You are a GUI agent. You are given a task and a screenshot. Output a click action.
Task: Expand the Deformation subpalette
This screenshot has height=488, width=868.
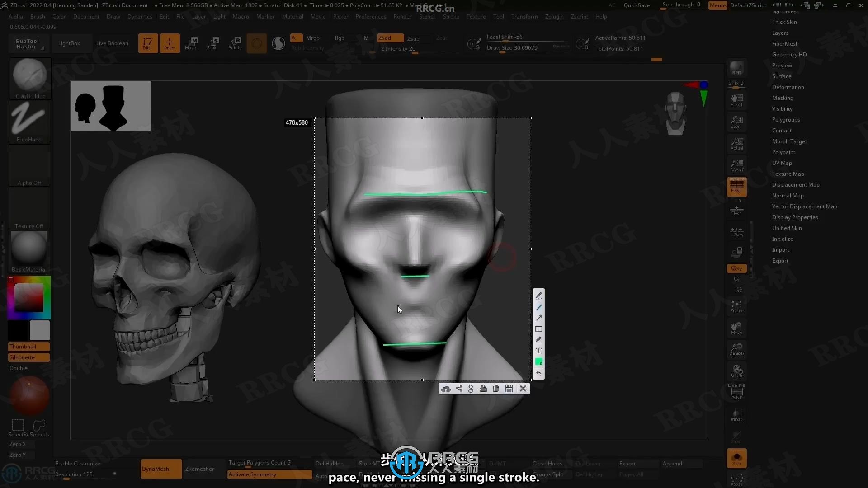(x=788, y=87)
